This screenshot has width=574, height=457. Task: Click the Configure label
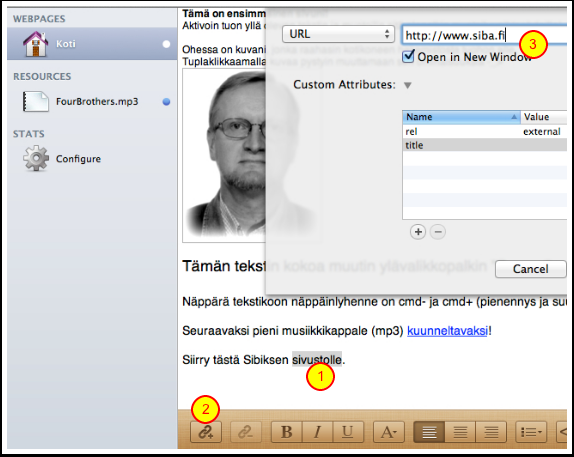pyautogui.click(x=78, y=159)
